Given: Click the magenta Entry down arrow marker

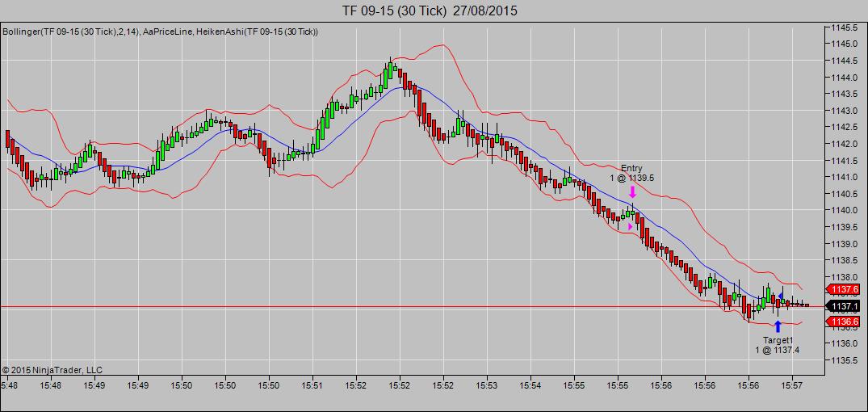Looking at the screenshot, I should [x=632, y=192].
